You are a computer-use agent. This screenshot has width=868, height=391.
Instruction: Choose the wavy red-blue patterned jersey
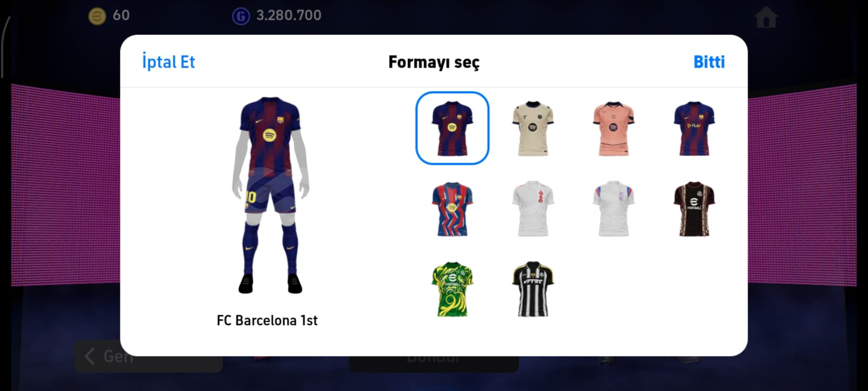tap(452, 209)
